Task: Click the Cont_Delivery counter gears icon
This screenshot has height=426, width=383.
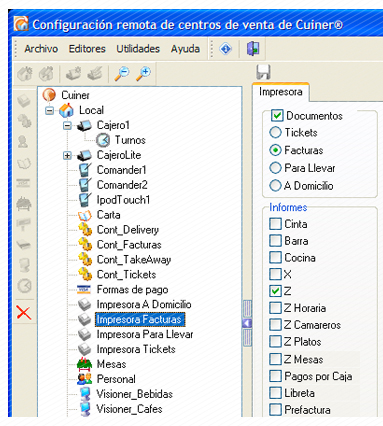Action: click(x=85, y=230)
